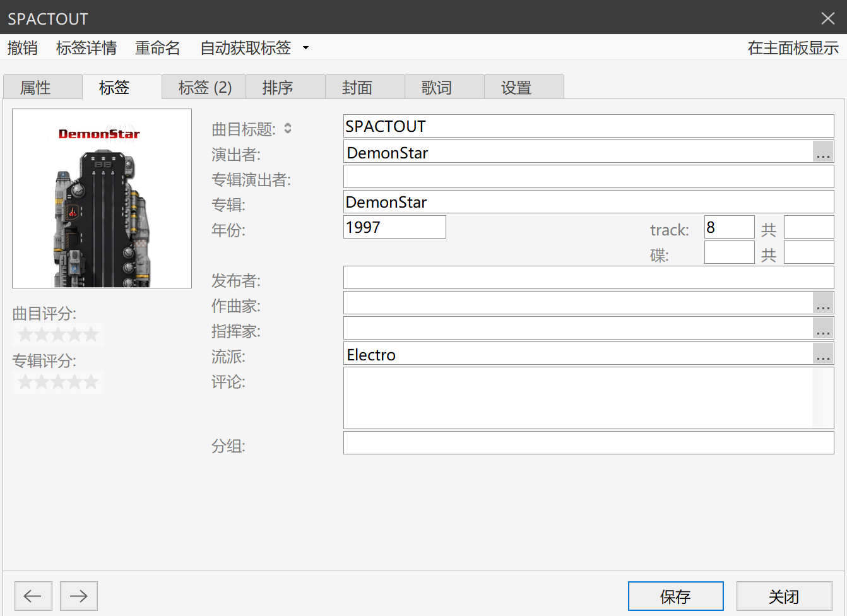This screenshot has height=616, width=847.
Task: Open the composer (作曲家) ellipsis picker
Action: 822,304
